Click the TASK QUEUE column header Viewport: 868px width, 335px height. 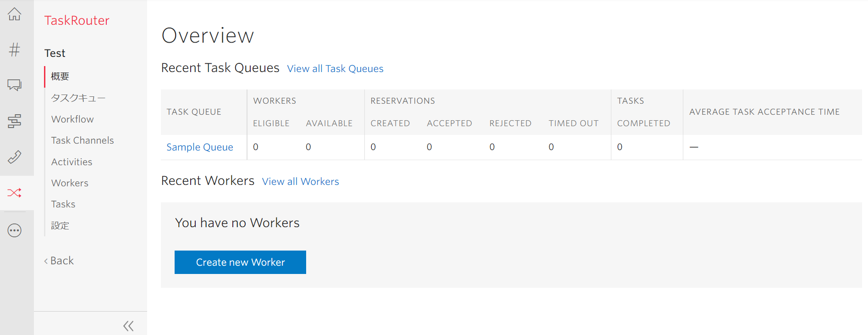[194, 112]
